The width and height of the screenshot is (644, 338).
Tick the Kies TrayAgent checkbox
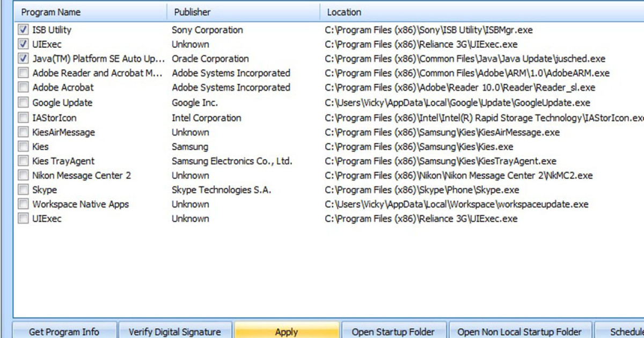[x=23, y=161]
